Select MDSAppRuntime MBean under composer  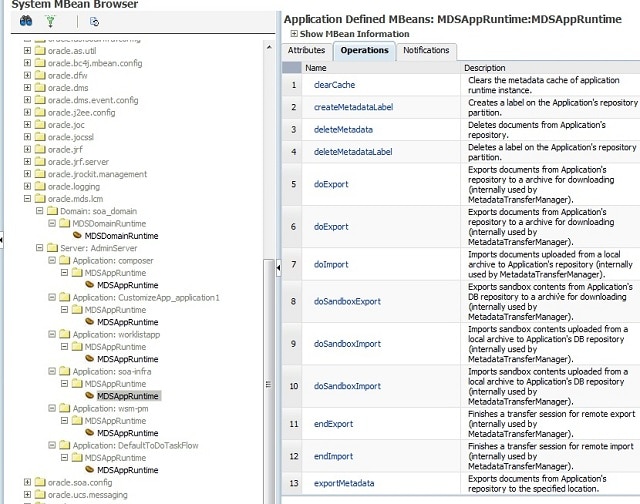pos(127,285)
